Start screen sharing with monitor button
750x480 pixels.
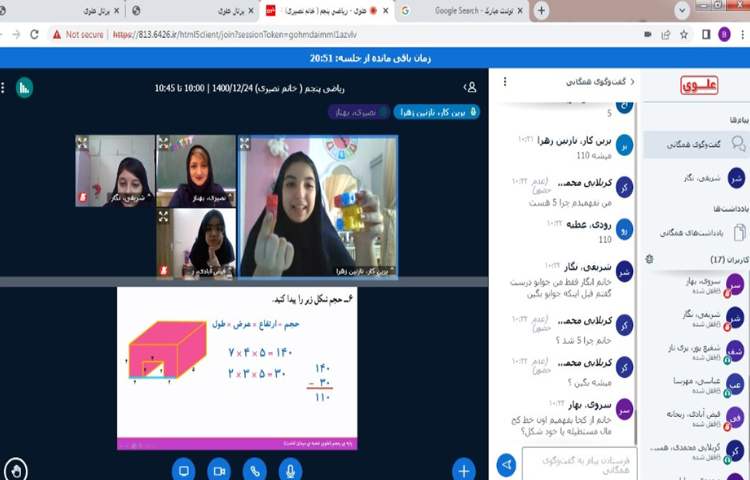(x=183, y=470)
